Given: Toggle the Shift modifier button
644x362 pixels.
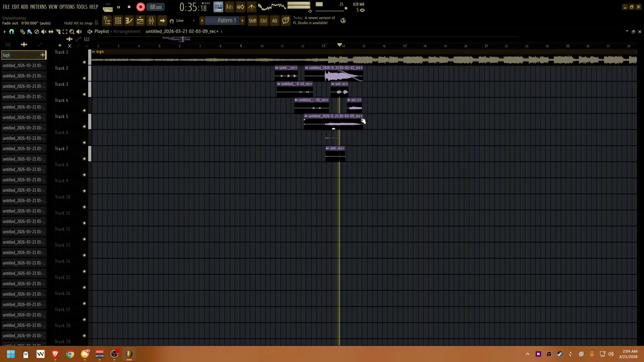Looking at the screenshot, I should [x=253, y=21].
